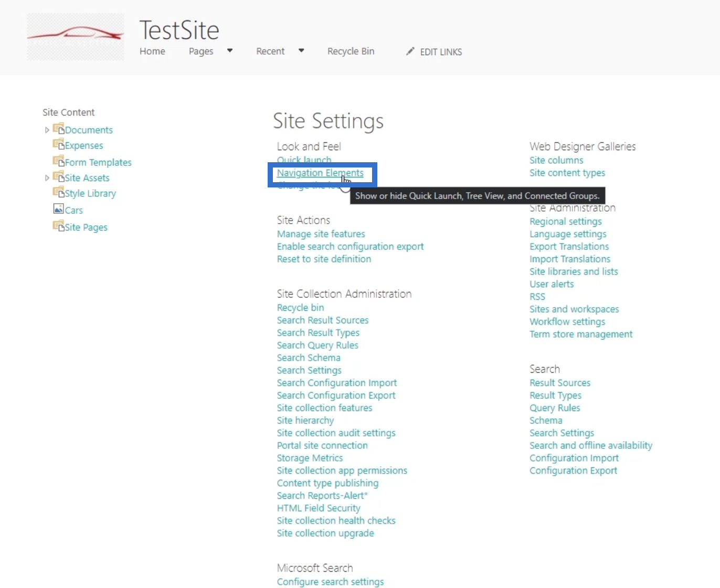
Task: Open the Quick launch link
Action: point(304,160)
